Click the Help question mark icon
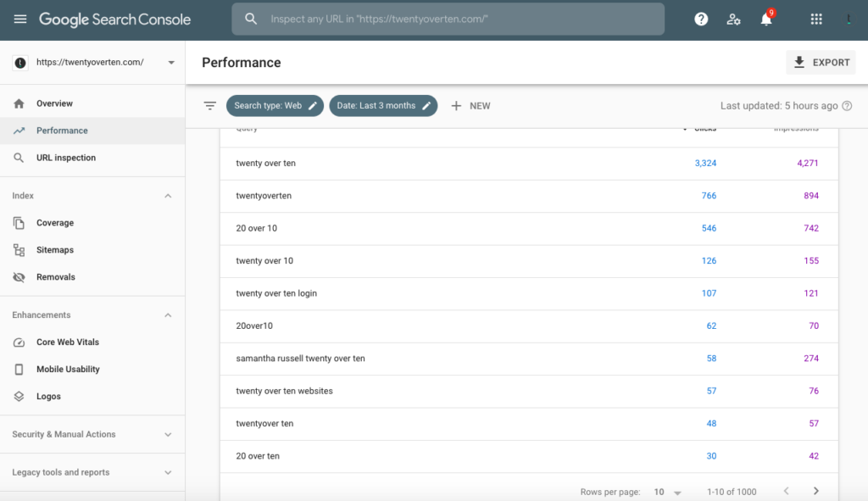The height and width of the screenshot is (501, 868). (x=701, y=19)
